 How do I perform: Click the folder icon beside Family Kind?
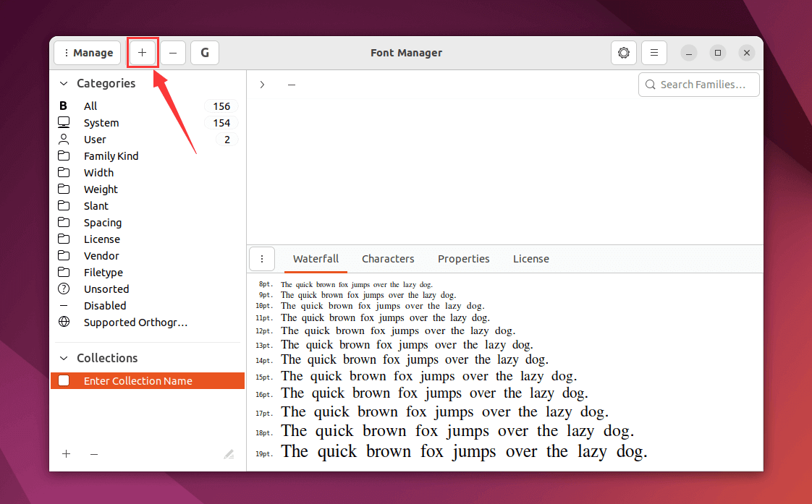pos(64,155)
